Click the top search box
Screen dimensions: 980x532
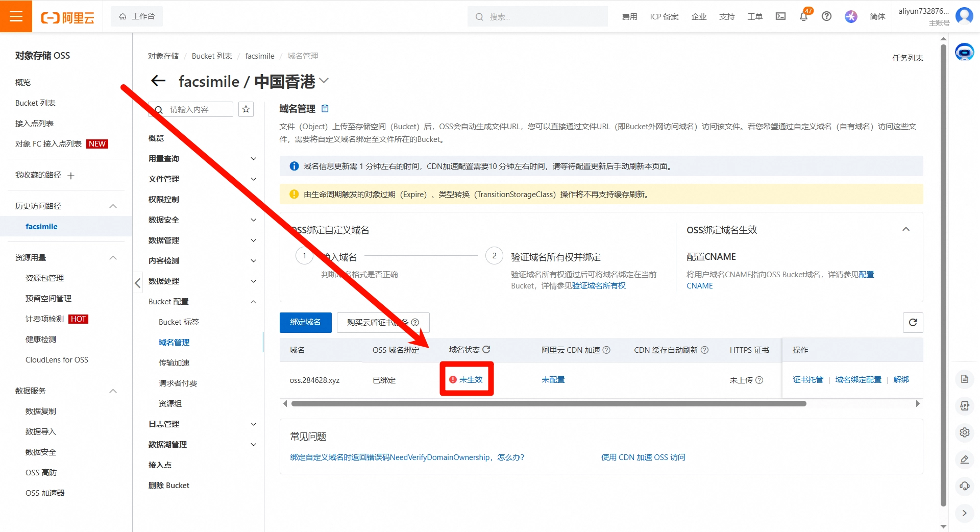coord(537,16)
